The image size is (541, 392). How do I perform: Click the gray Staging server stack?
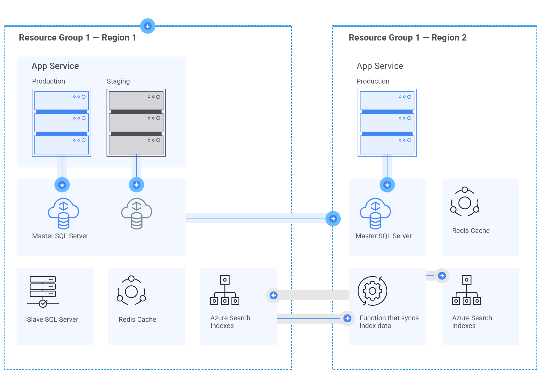click(x=136, y=123)
